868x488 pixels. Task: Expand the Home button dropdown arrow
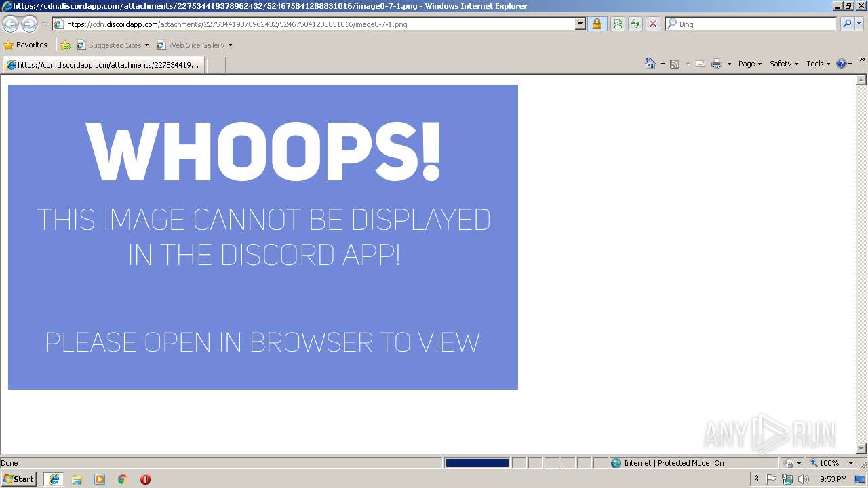663,64
